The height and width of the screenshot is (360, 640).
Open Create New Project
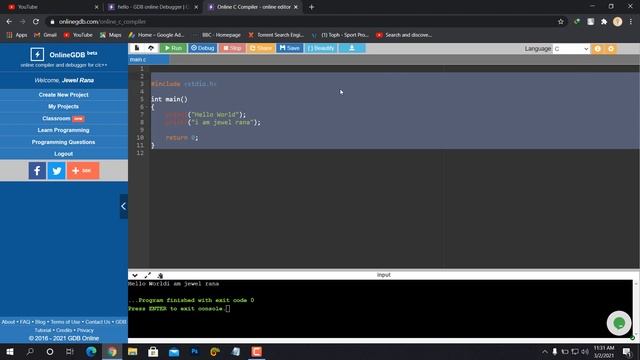[x=64, y=95]
